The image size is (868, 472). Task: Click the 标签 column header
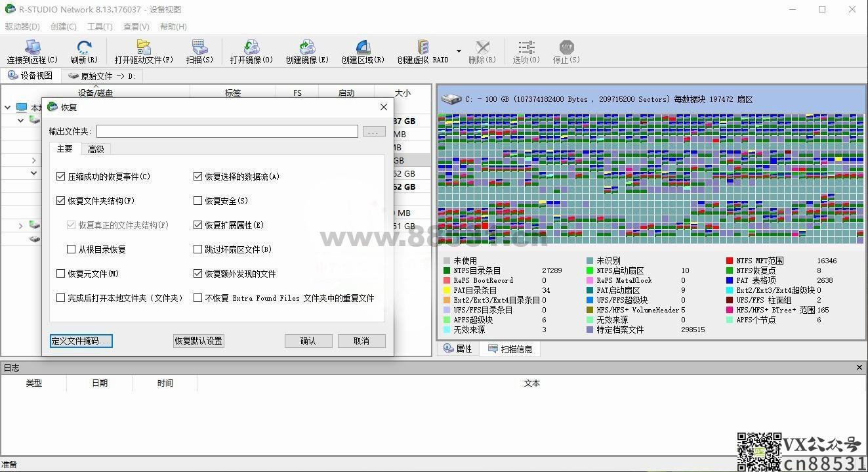(232, 93)
